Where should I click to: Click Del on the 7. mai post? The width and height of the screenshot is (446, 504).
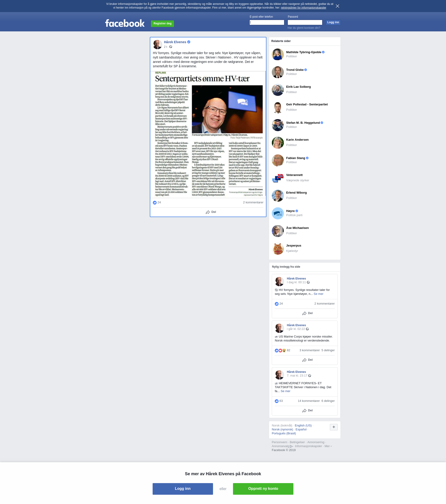pyautogui.click(x=307, y=410)
